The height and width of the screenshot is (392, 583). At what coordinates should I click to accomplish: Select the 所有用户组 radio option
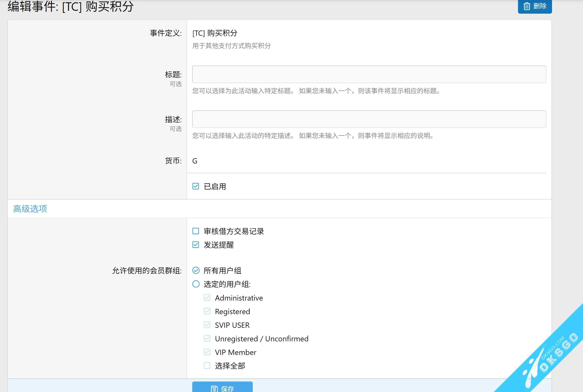pos(196,270)
